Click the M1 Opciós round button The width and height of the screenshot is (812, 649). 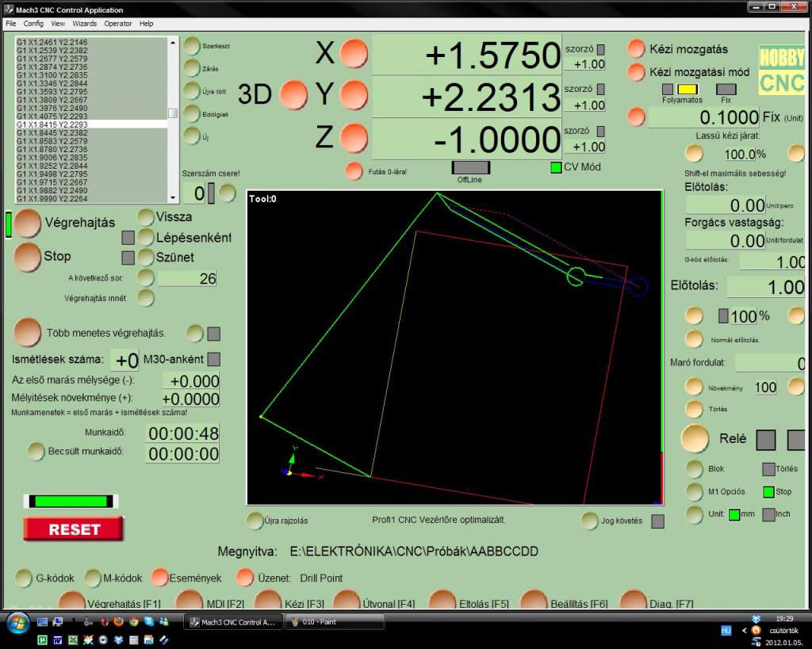(694, 491)
